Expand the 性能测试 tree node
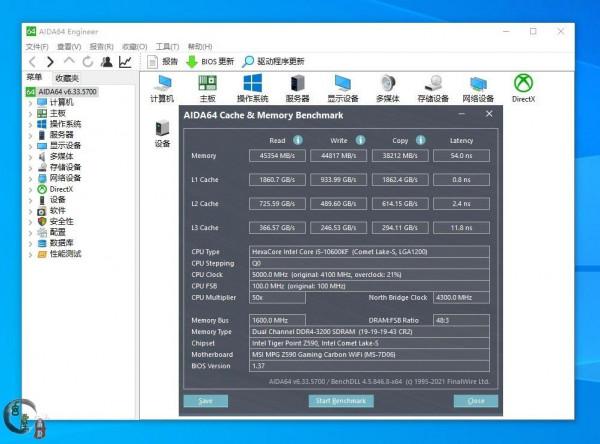Image resolution: width=600 pixels, height=444 pixels. click(x=30, y=254)
